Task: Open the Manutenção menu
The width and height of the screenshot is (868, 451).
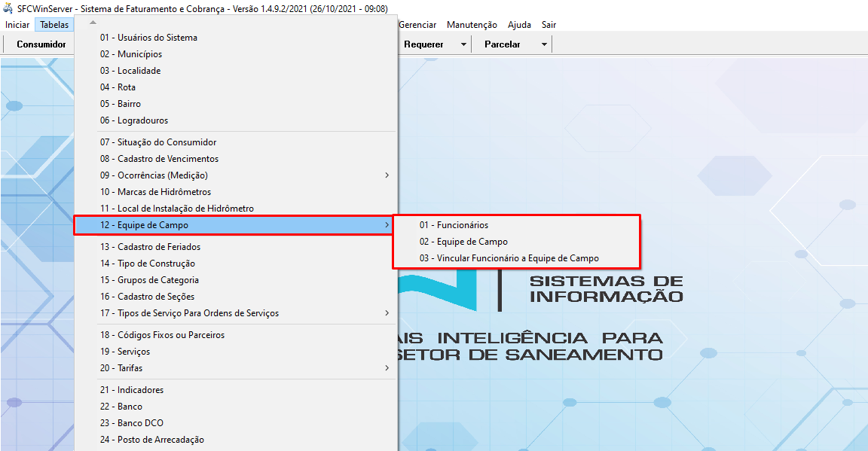Action: [472, 24]
